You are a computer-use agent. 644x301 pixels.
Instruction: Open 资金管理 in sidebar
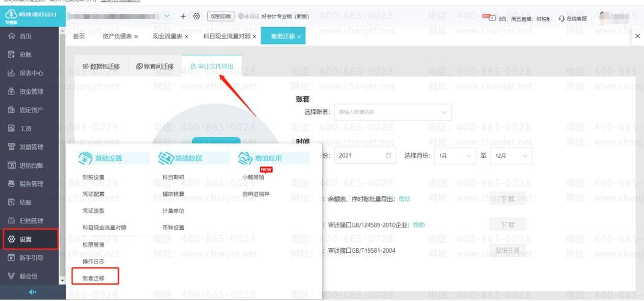click(31, 92)
